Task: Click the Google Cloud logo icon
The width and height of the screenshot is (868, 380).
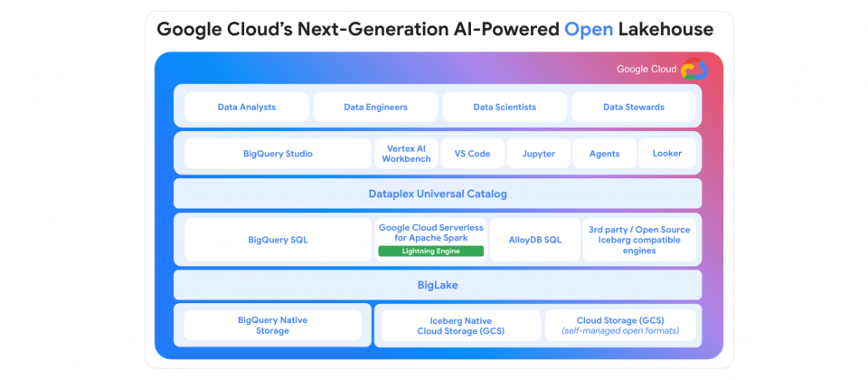Action: pyautogui.click(x=694, y=70)
